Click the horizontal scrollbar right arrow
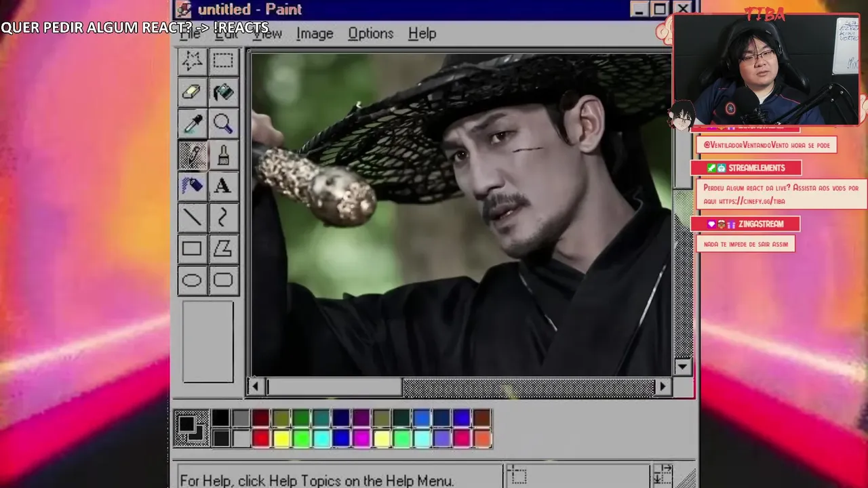The image size is (868, 488). (x=663, y=386)
